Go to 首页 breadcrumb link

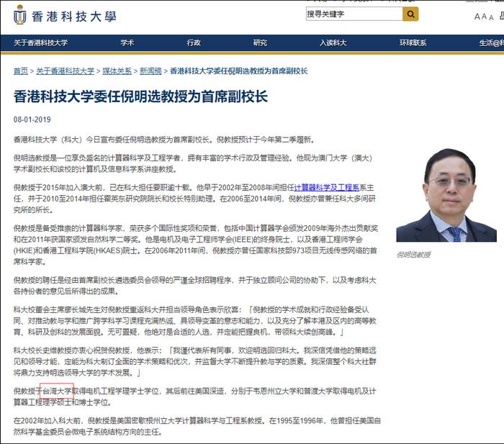coord(21,71)
